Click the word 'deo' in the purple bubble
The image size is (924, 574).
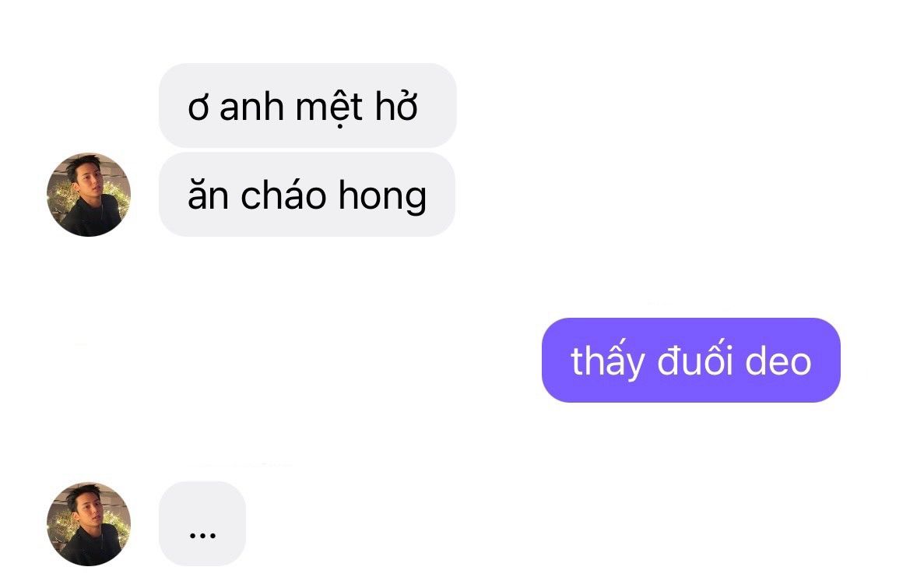pyautogui.click(x=778, y=360)
